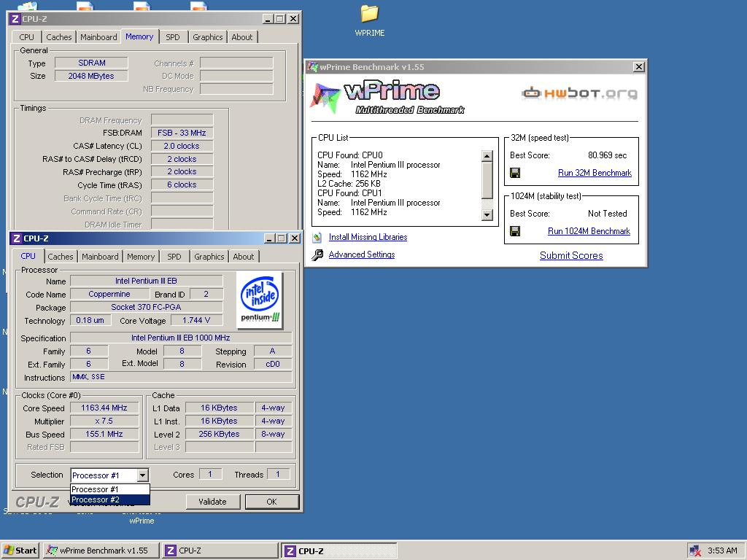Click the OK button in CPU-Z

(x=272, y=502)
